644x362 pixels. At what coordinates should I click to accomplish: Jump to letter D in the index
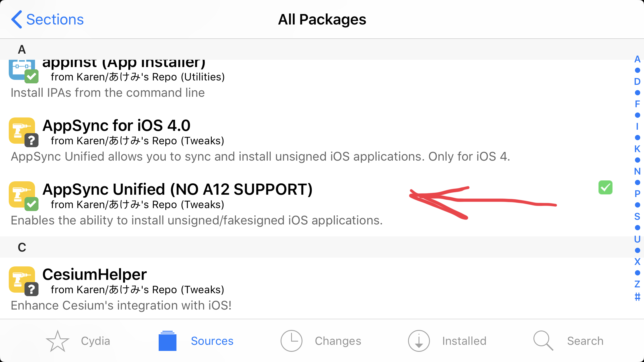point(637,81)
